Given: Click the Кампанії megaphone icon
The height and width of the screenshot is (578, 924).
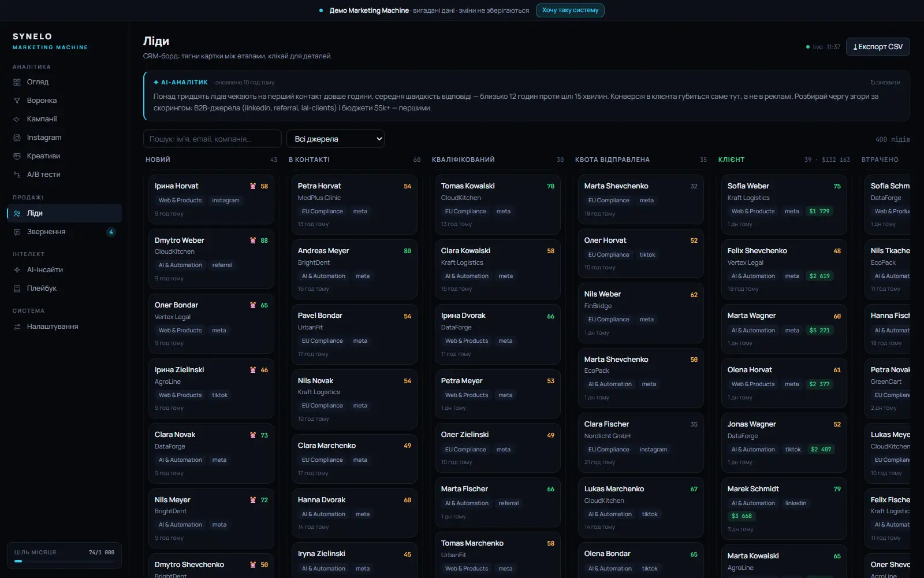Looking at the screenshot, I should click(17, 119).
